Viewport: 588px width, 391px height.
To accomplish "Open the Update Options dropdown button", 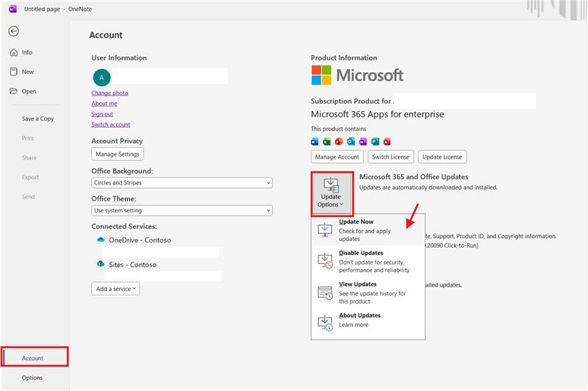I will [331, 193].
